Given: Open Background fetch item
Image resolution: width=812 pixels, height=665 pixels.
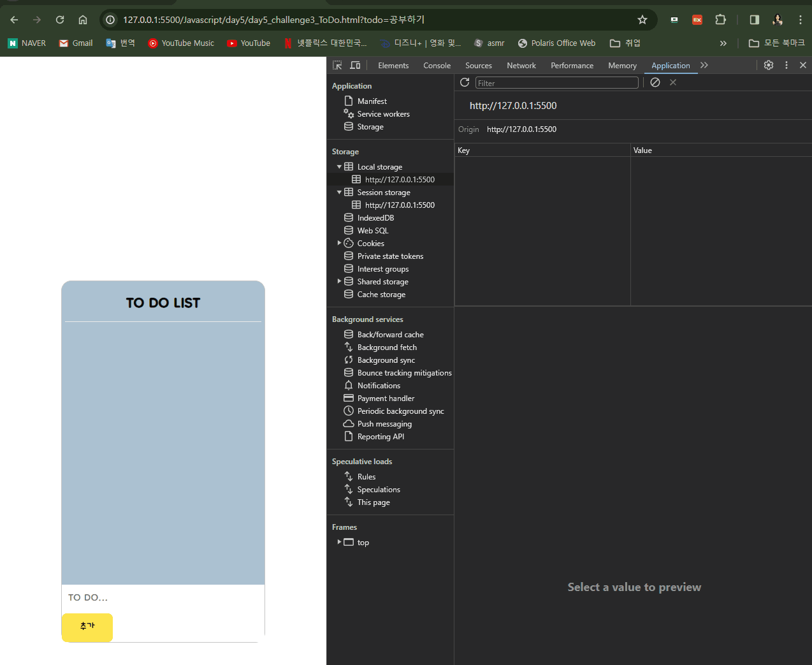Looking at the screenshot, I should point(387,347).
